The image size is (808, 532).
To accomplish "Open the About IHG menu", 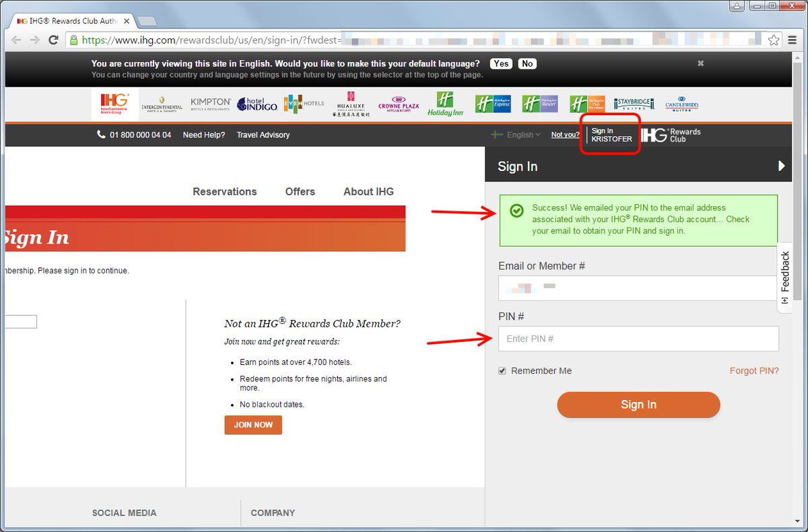I will pos(368,192).
